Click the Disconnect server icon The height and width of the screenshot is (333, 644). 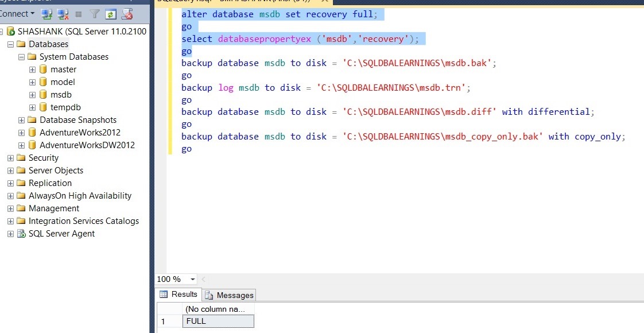(63, 14)
